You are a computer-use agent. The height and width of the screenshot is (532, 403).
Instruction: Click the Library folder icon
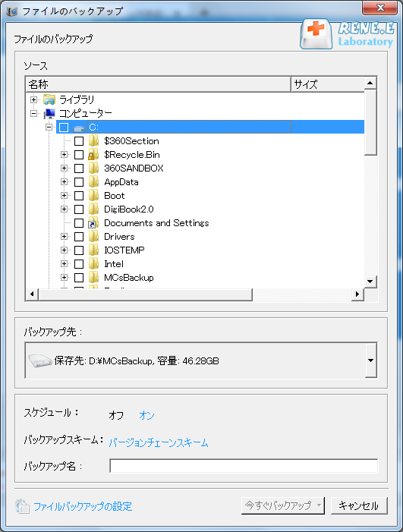click(x=49, y=99)
